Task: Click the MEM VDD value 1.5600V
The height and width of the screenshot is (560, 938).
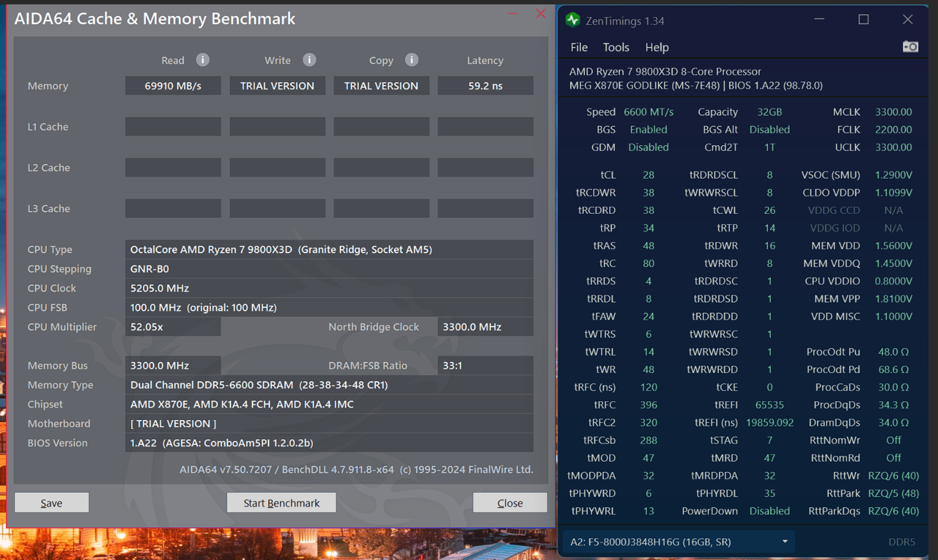Action: (x=893, y=245)
